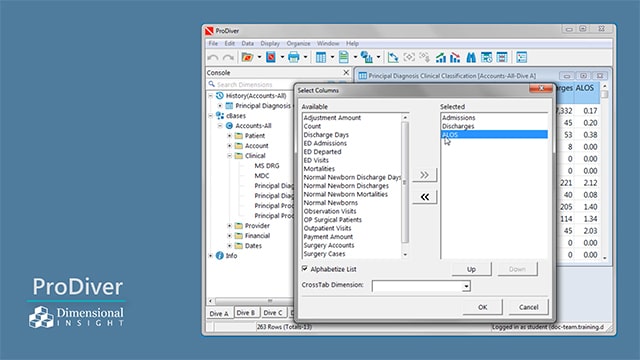Screen dimensions: 640x360
Task: Click the << remove column button
Action: pyautogui.click(x=424, y=197)
